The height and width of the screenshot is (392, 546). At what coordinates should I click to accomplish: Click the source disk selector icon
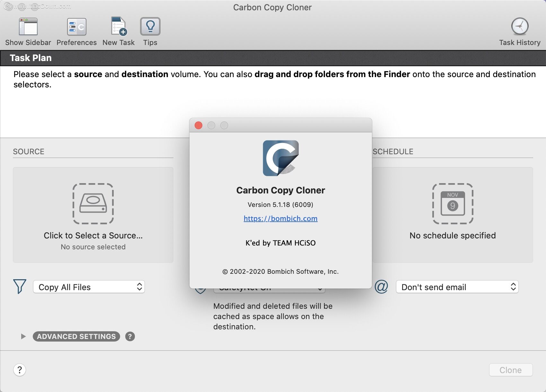[x=93, y=203]
